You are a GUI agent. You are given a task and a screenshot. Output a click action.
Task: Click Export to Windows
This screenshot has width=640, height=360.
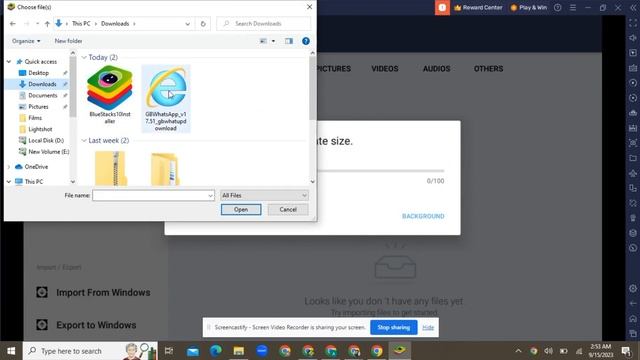86,325
